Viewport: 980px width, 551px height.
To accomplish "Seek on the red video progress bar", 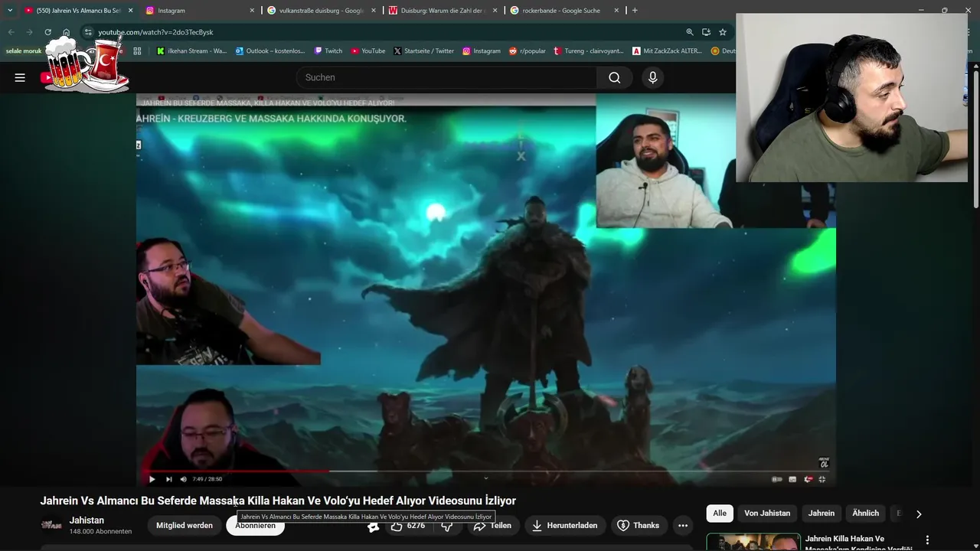I will click(486, 471).
